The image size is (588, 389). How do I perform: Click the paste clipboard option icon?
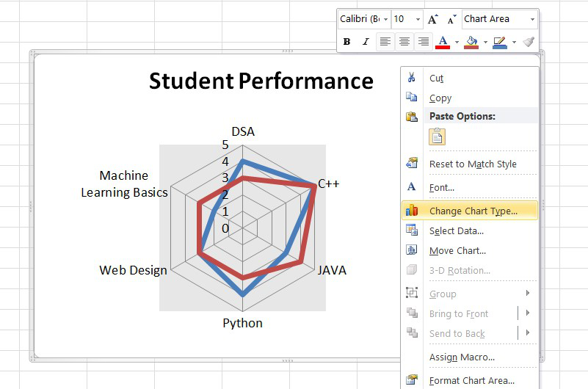(x=438, y=137)
